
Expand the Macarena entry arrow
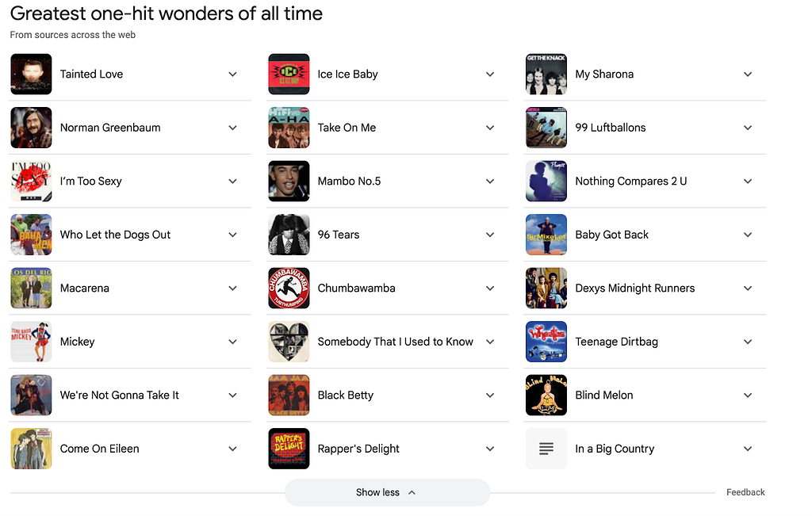coord(233,289)
